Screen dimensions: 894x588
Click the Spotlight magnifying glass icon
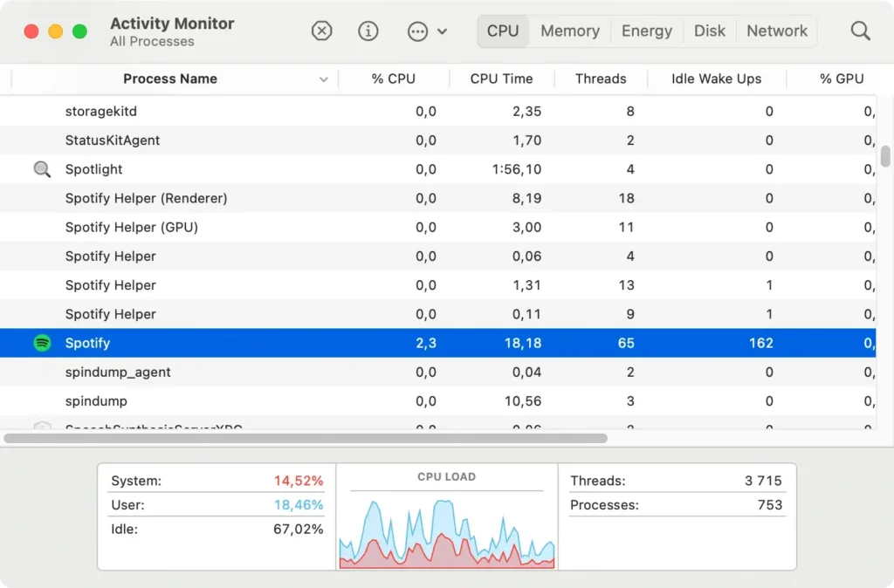click(42, 169)
